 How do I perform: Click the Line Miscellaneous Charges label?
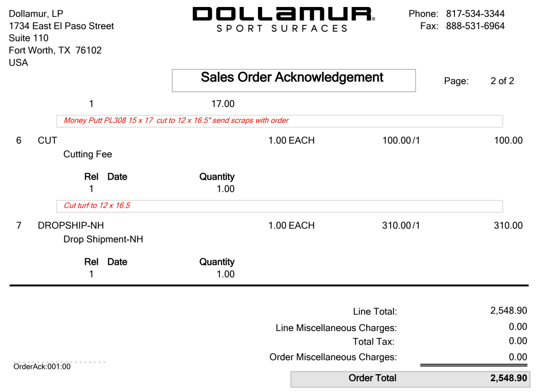336,328
